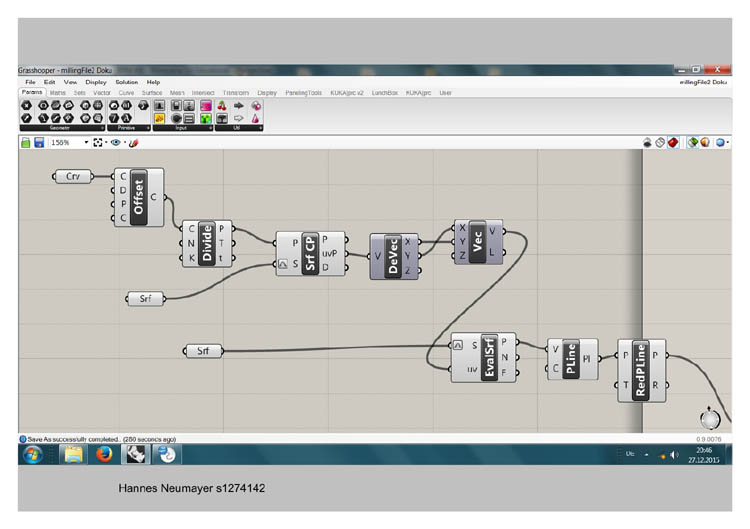Disable geometry preview with the No Preview icon

click(x=647, y=143)
